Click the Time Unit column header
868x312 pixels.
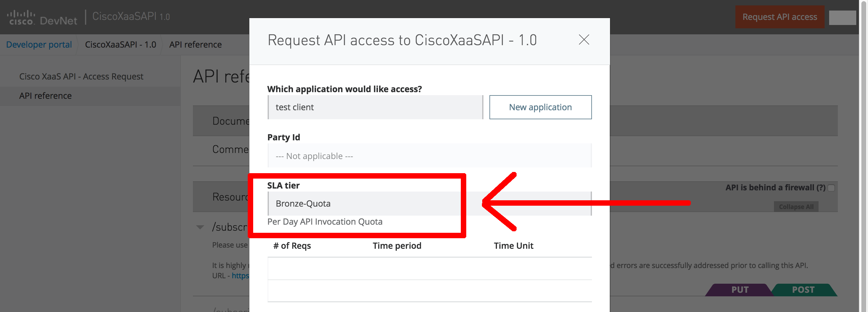click(x=513, y=246)
